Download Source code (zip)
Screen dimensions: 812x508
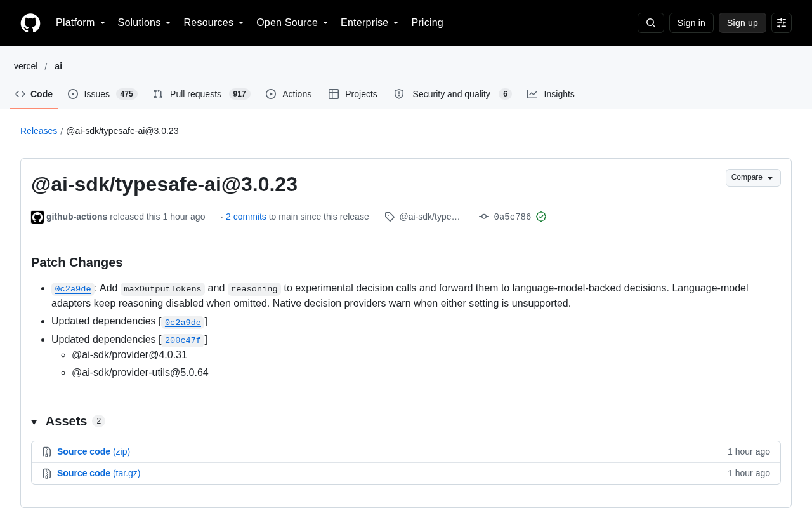coord(93,451)
